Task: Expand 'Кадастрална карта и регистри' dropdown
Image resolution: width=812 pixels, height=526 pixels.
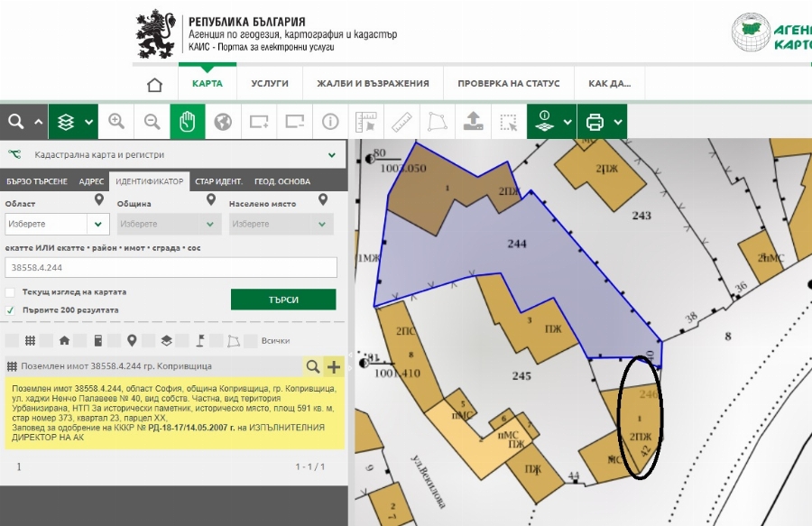Action: tap(333, 154)
